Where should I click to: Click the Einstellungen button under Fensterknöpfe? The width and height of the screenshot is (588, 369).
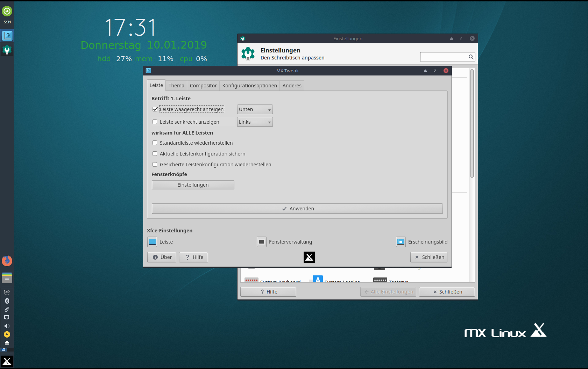(x=193, y=185)
